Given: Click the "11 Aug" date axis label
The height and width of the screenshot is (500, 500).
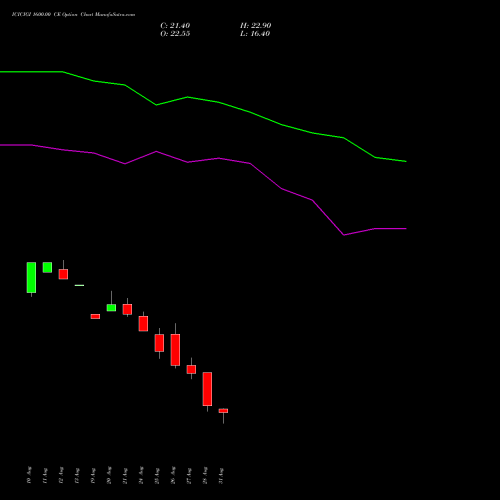Looking at the screenshot, I should pos(45,475).
